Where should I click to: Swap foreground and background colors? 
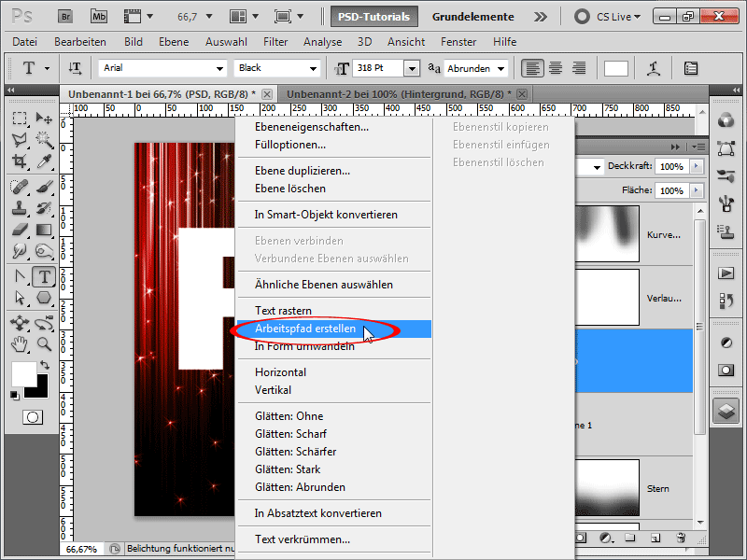pyautogui.click(x=44, y=365)
